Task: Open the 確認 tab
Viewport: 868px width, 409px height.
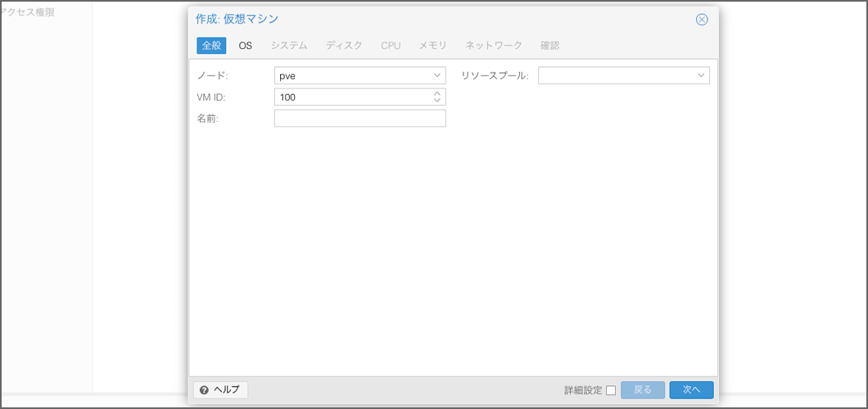Action: (x=549, y=45)
